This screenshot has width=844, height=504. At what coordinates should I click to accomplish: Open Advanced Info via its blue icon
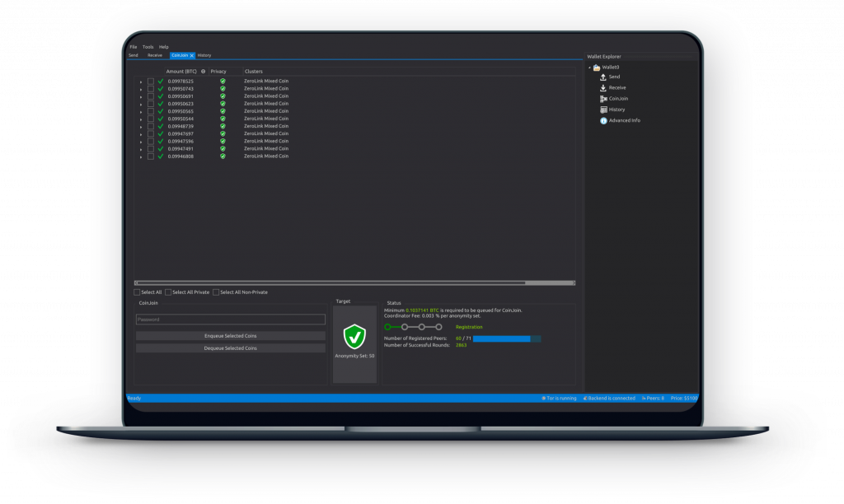coord(603,121)
